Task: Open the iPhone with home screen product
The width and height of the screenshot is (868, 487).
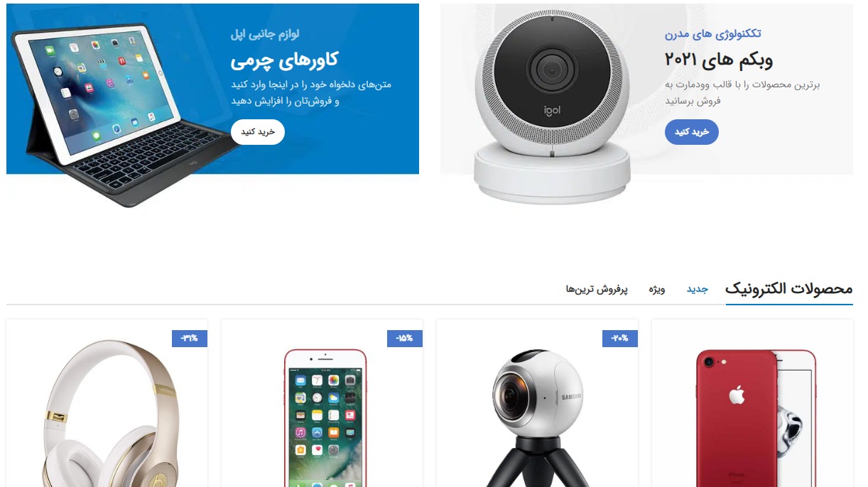Action: point(325,418)
